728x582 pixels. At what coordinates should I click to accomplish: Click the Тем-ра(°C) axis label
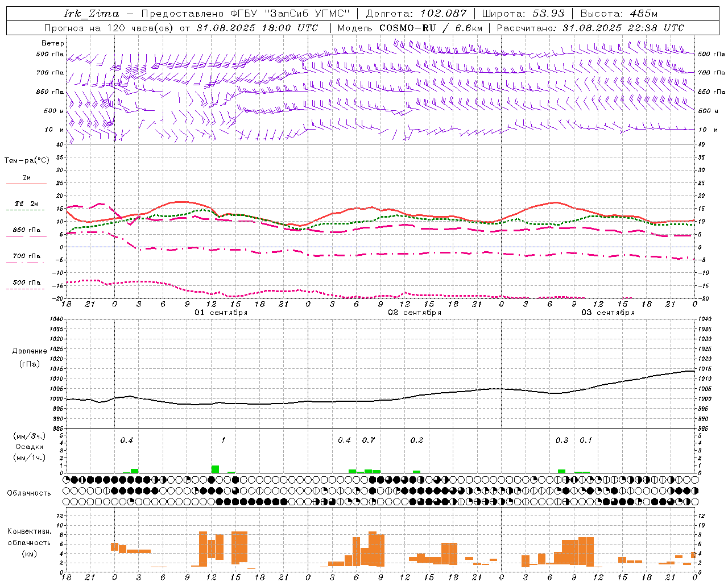pyautogui.click(x=27, y=161)
